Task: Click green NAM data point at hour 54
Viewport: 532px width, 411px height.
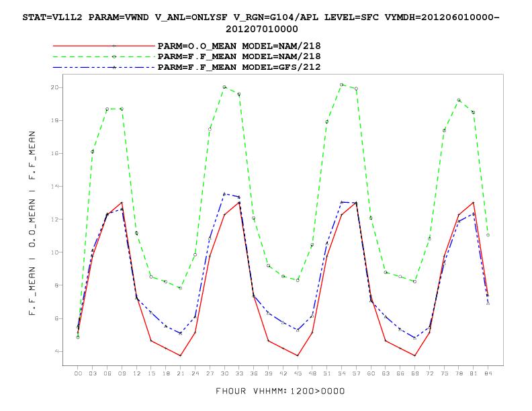Action: [x=342, y=85]
